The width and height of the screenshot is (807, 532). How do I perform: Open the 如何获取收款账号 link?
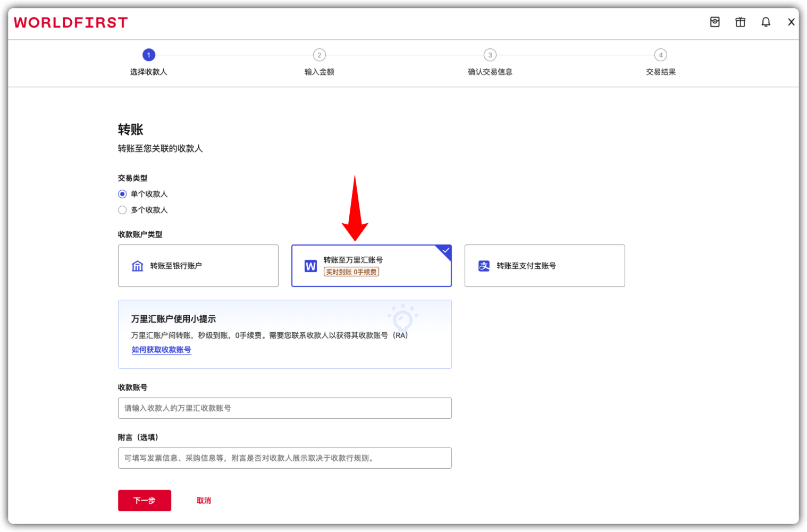pos(162,349)
